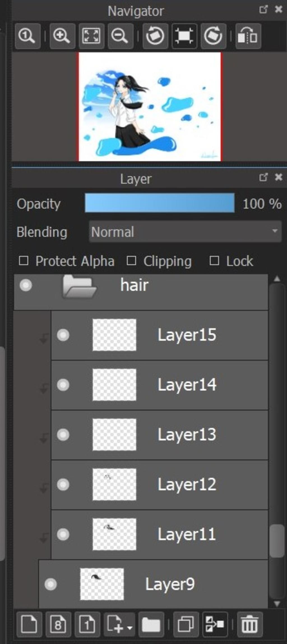Delete layer with the trash icon
This screenshot has width=287, height=644.
[x=250, y=624]
